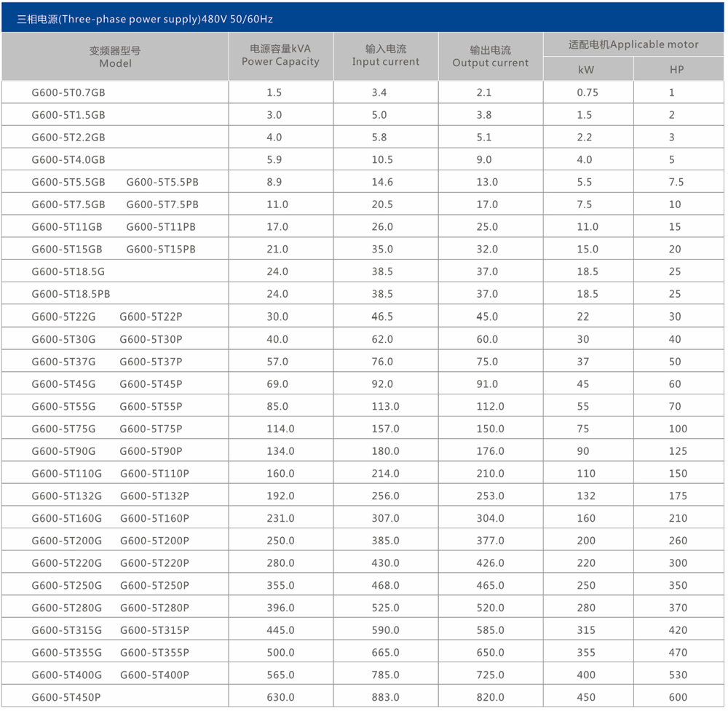Click power capacity value 114.0
Viewport: 728px width, 711px height.
pos(280,429)
